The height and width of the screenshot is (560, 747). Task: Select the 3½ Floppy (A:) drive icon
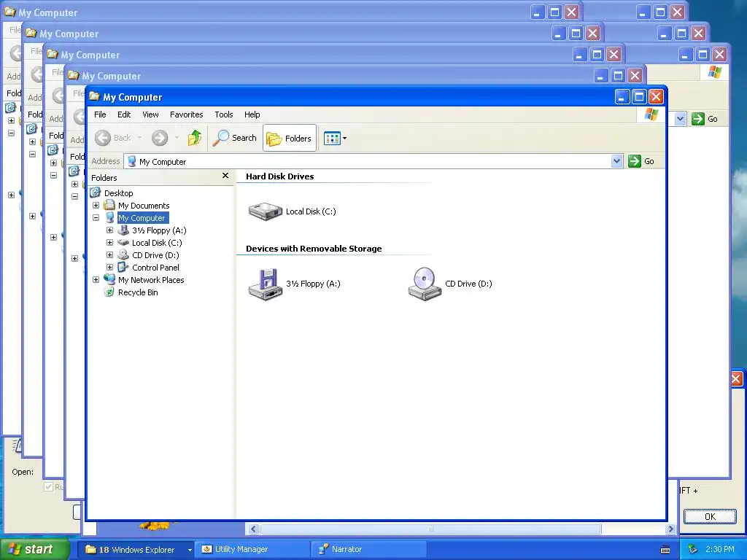tap(266, 284)
